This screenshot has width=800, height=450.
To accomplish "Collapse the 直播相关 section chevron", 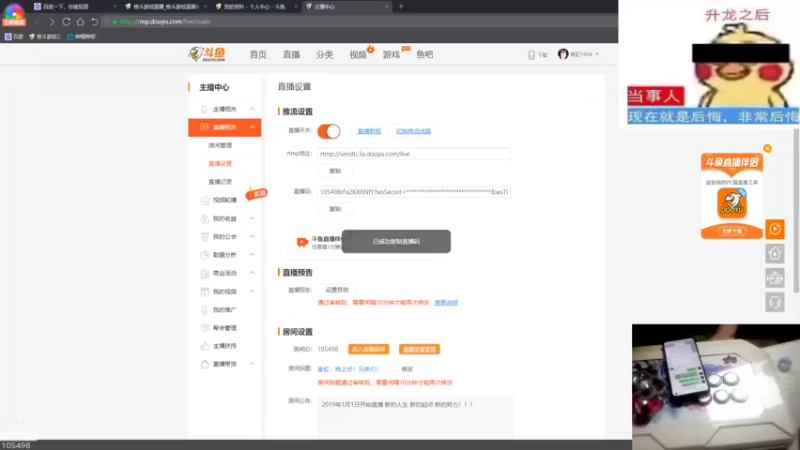I will (x=252, y=127).
